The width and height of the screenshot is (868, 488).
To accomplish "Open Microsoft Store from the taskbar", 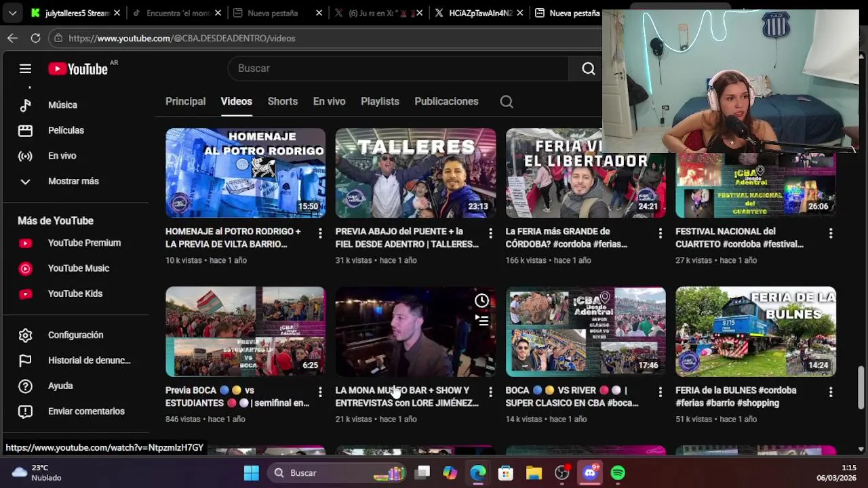I will coord(506,473).
